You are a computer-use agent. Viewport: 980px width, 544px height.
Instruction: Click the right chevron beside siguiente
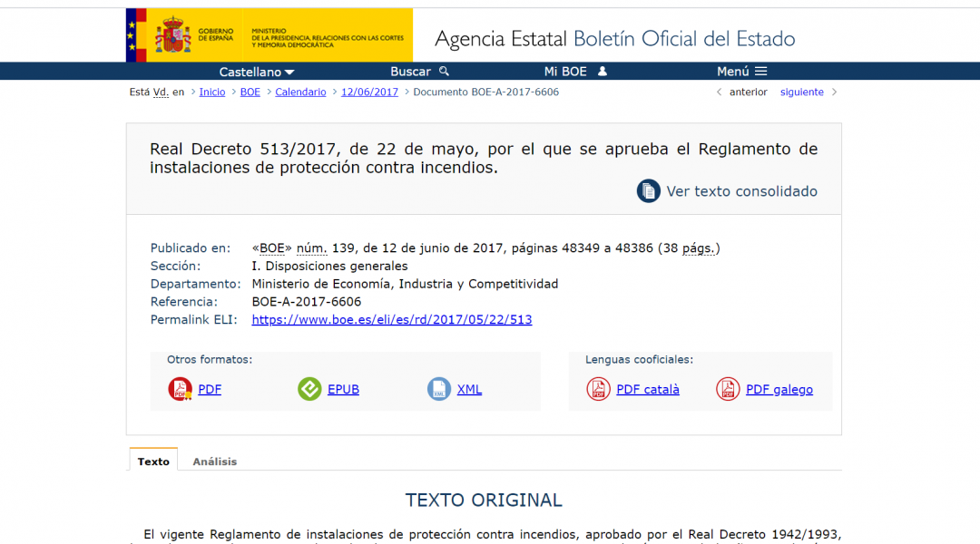pyautogui.click(x=835, y=92)
